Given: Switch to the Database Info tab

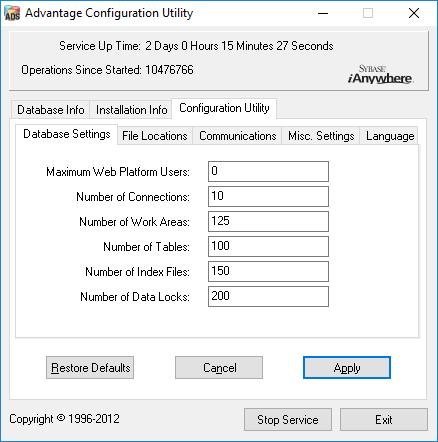Looking at the screenshot, I should [x=51, y=110].
